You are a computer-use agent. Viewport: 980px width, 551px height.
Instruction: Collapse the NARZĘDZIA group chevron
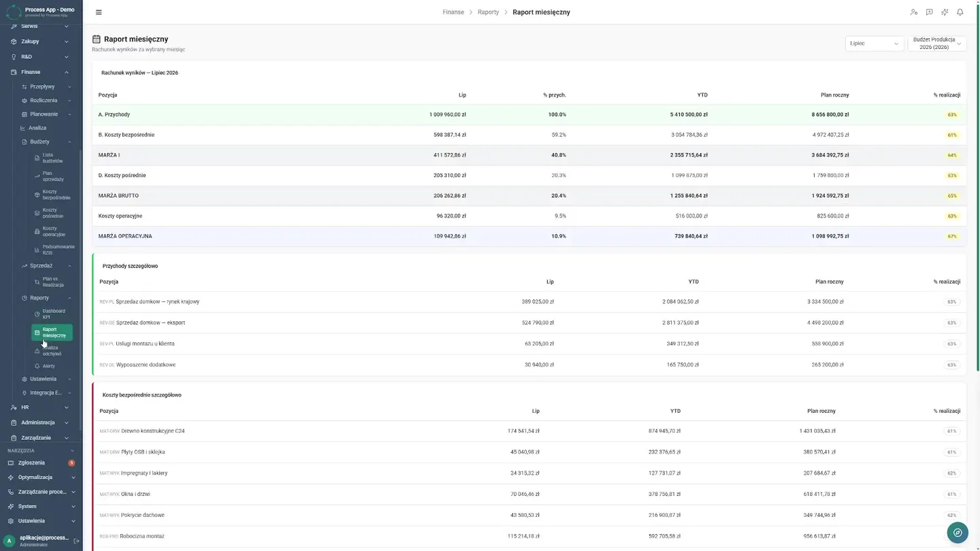tap(73, 450)
